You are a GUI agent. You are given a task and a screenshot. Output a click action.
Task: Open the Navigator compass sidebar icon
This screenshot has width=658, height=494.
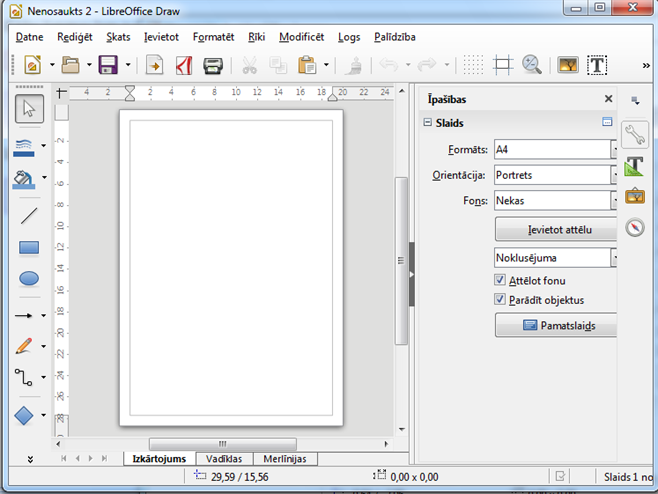634,227
